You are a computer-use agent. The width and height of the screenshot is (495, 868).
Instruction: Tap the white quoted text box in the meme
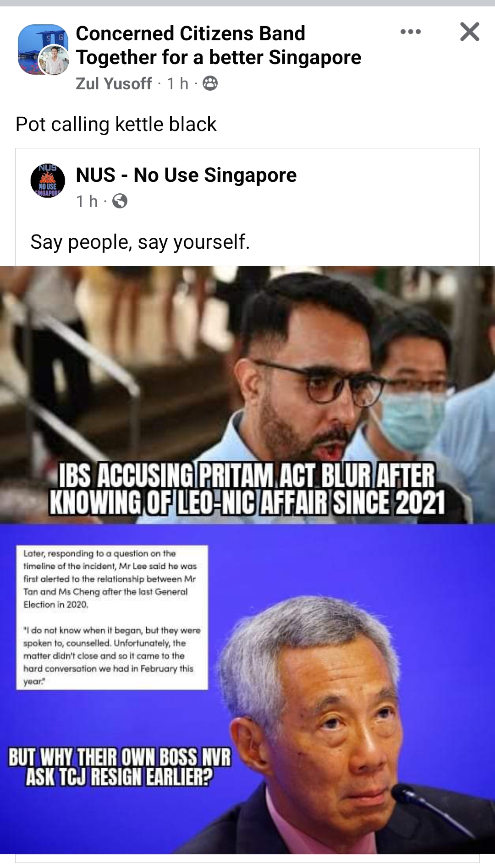112,617
